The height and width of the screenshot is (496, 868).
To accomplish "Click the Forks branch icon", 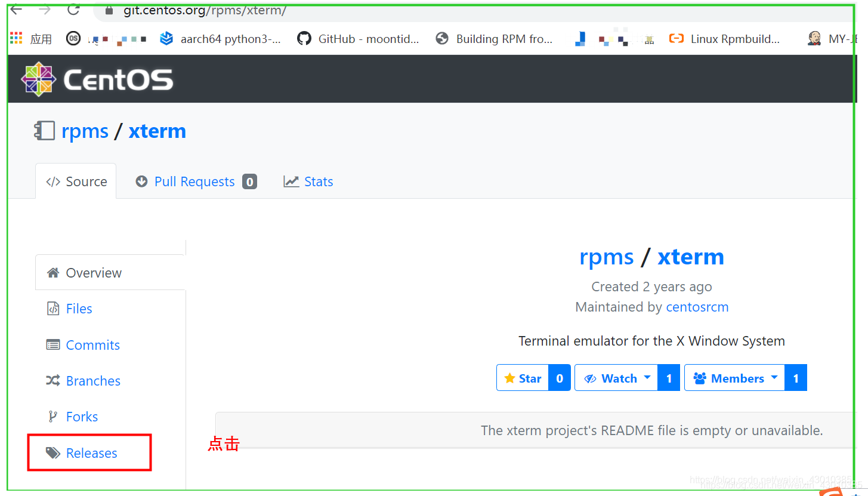I will point(53,417).
